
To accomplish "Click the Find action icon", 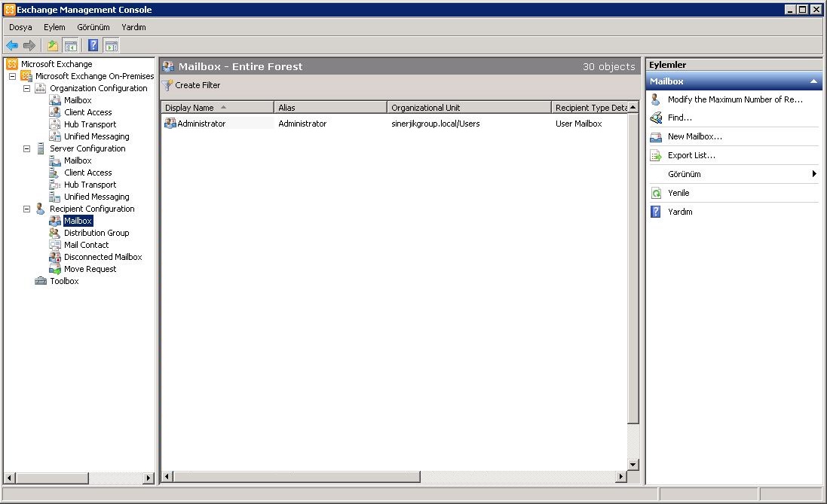I will click(656, 118).
